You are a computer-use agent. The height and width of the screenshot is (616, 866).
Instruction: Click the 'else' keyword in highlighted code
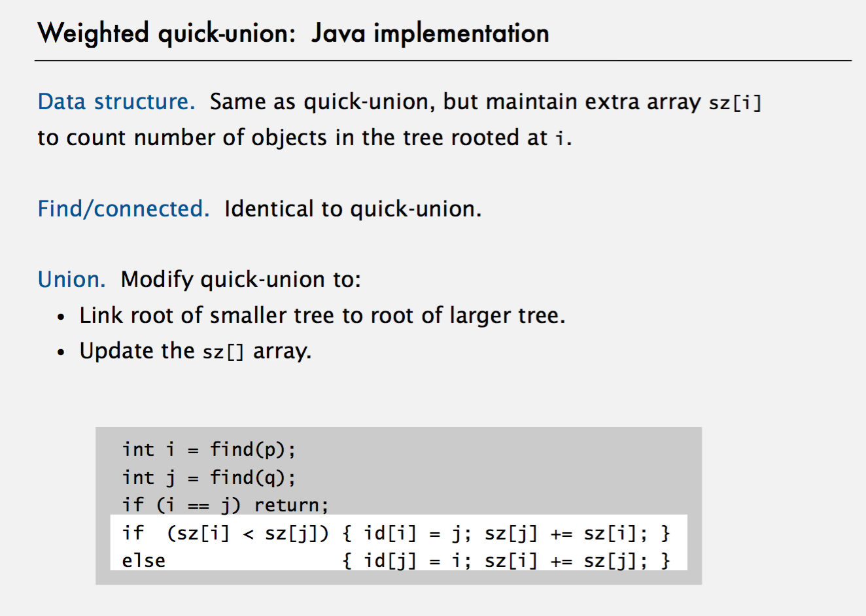[x=143, y=561]
